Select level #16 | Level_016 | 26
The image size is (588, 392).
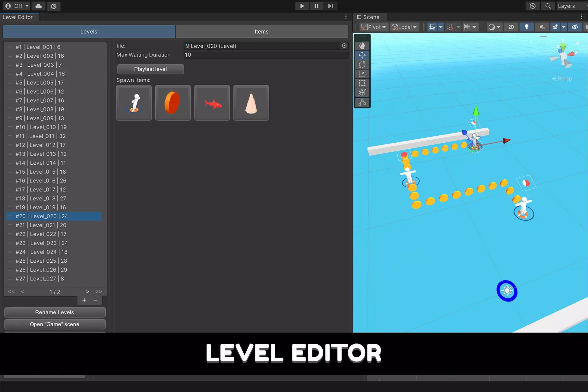54,181
